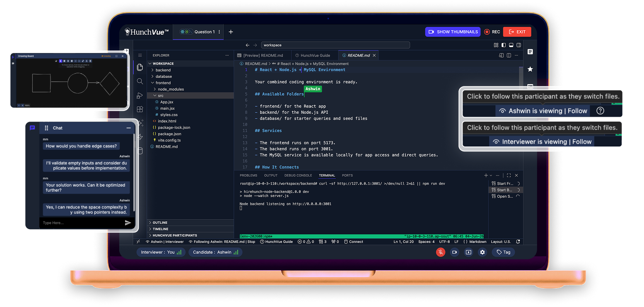Expand the backend folder
Viewport: 644px width, 307px height.
[191, 70]
